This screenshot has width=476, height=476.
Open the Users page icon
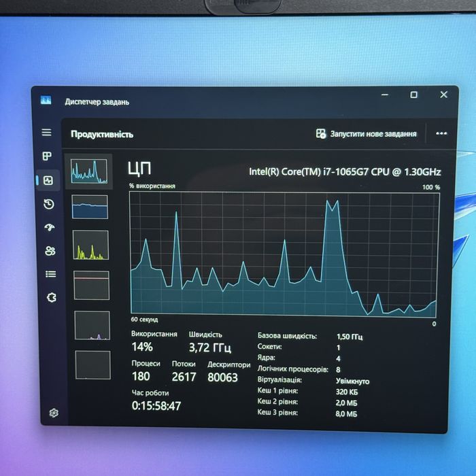click(x=50, y=251)
